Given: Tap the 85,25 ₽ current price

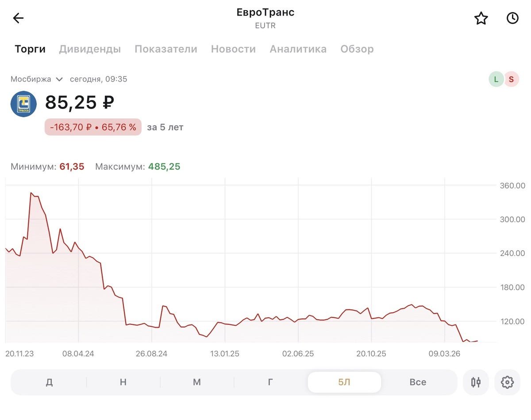Looking at the screenshot, I should coord(80,103).
